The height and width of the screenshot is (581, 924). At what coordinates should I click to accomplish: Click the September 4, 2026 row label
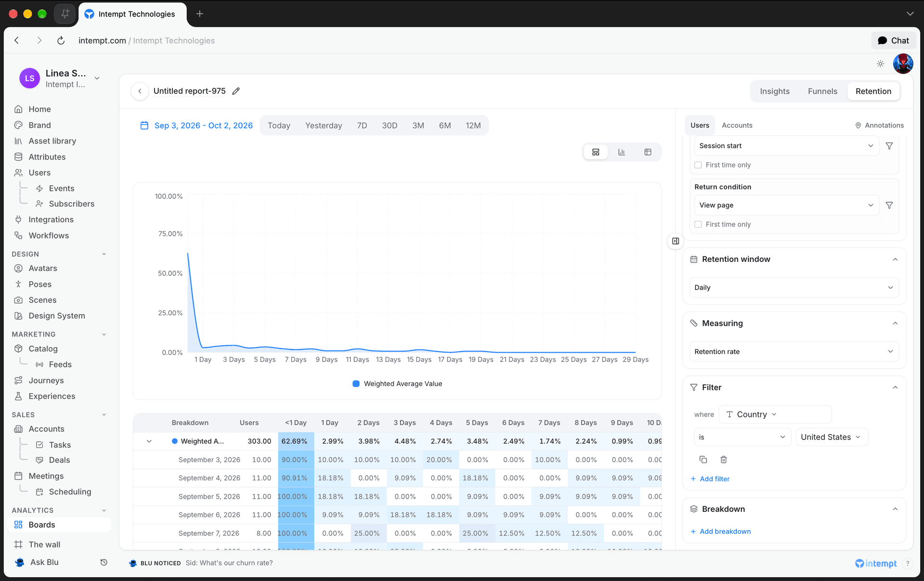pyautogui.click(x=209, y=478)
